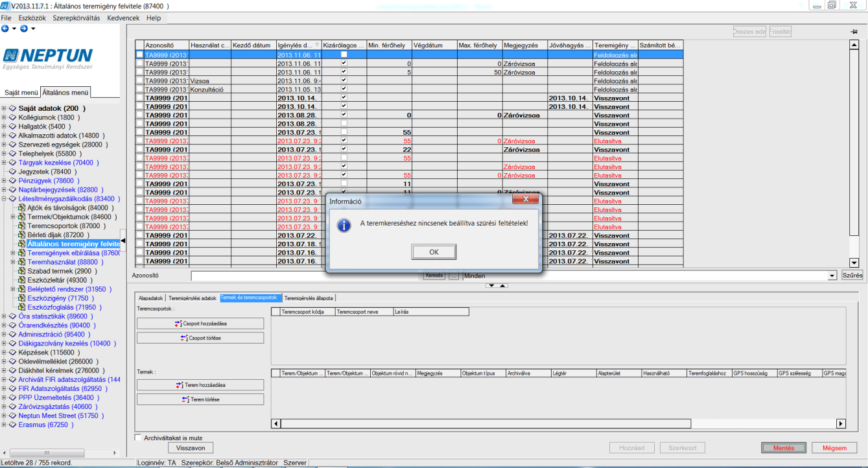Switch to the Teremigénylési adatok tab

pos(193,298)
